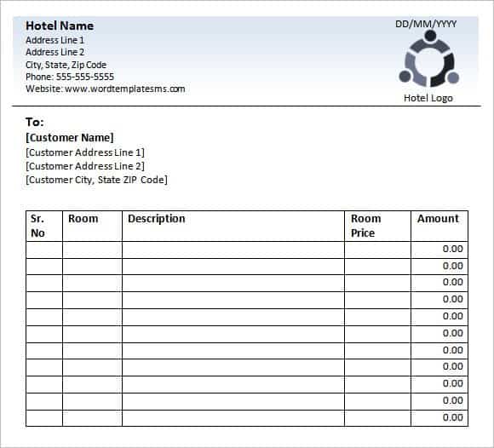This screenshot has width=494, height=448.
Task: Click the City, State, Zip Code line
Action: point(66,65)
